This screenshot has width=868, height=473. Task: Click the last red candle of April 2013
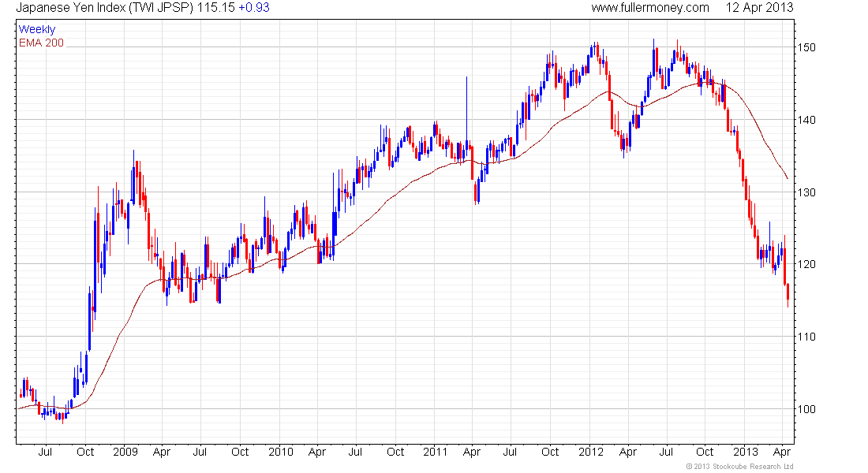pyautogui.click(x=788, y=296)
